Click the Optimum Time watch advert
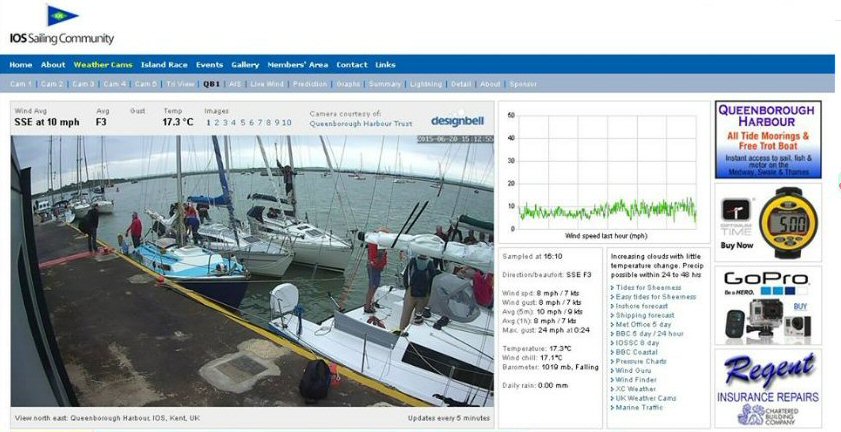This screenshot has width=841, height=432. [x=768, y=222]
